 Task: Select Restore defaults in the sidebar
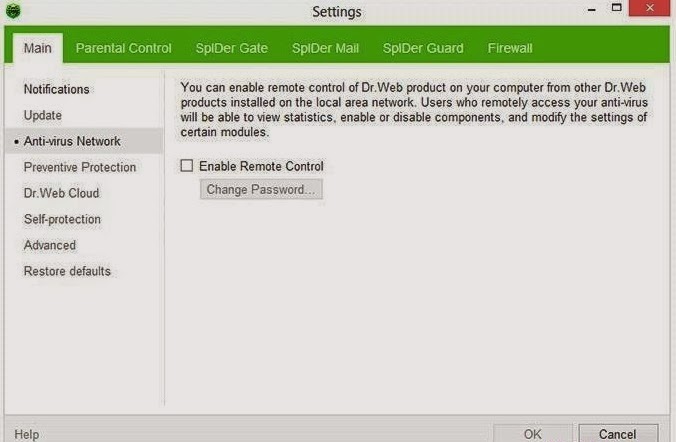tap(84, 271)
